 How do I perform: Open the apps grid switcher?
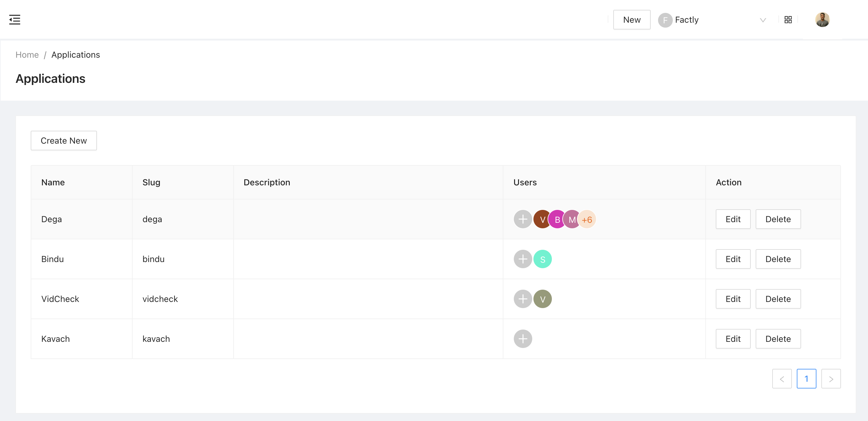pos(788,20)
